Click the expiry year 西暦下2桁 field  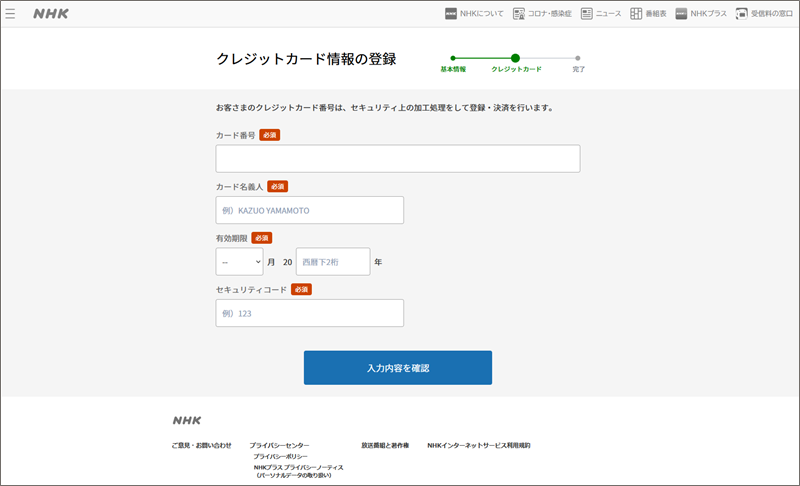tap(332, 262)
